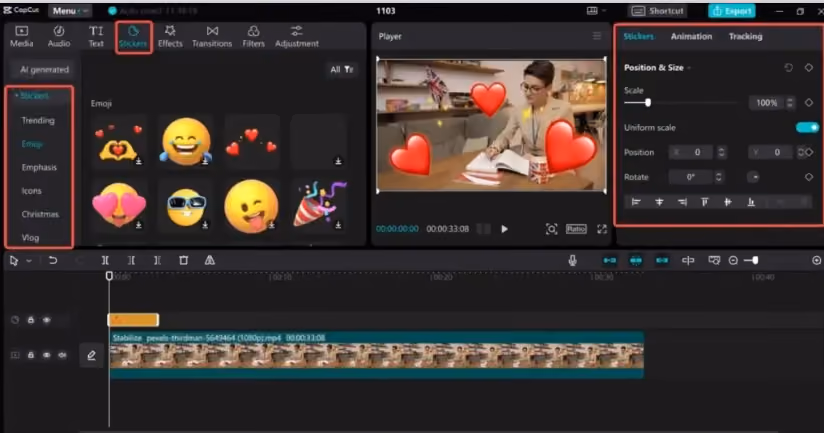Select the Trending sticker category
The width and height of the screenshot is (824, 433).
pyautogui.click(x=38, y=120)
